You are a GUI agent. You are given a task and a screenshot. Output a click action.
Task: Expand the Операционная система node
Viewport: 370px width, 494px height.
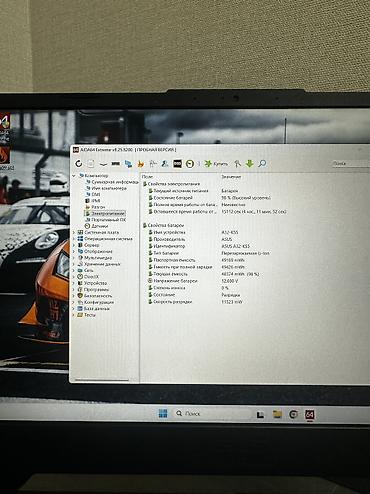[74, 239]
